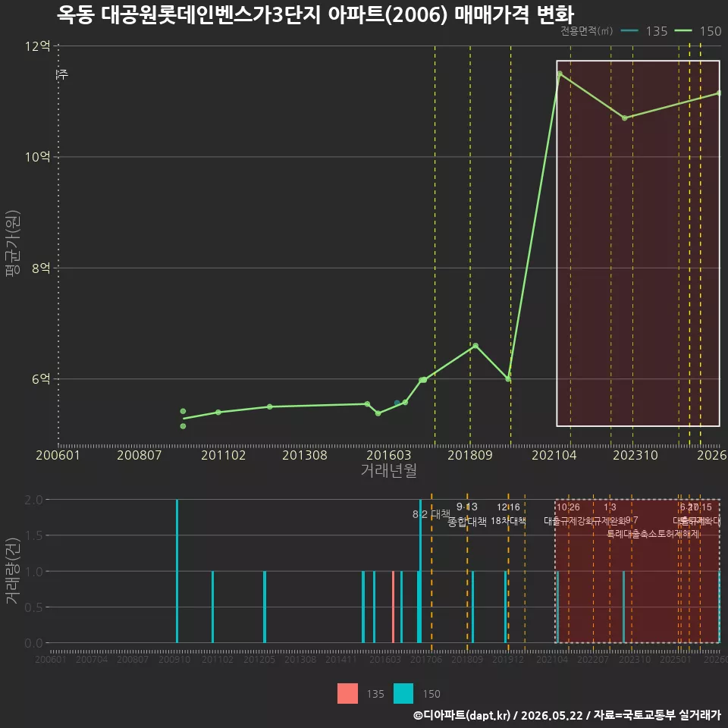
Task: Click the first tall teal volume bar at 2.0
Action: [x=177, y=571]
